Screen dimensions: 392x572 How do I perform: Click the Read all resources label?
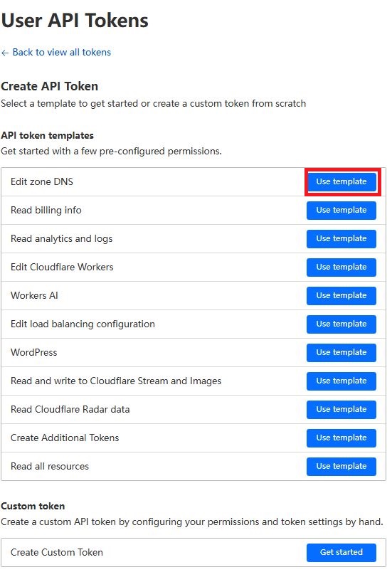50,466
